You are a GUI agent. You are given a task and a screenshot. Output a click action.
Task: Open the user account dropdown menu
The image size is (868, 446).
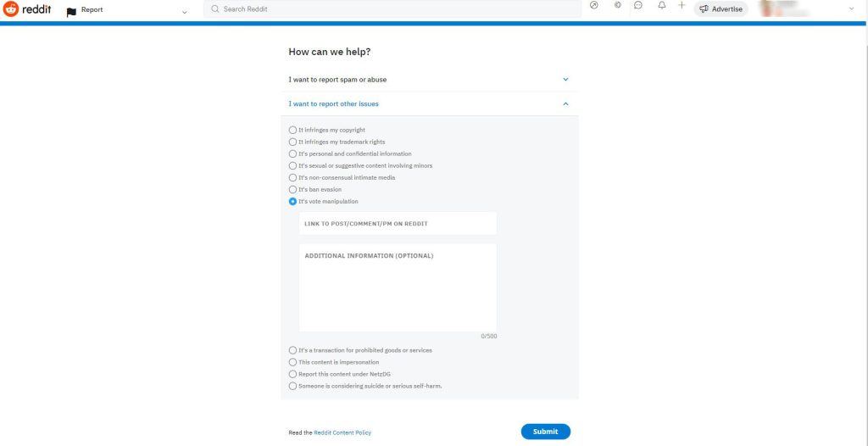tap(851, 8)
